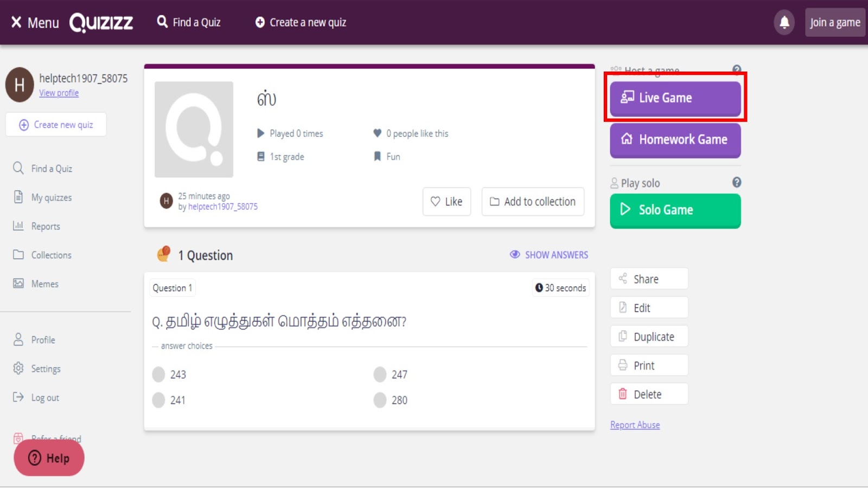The image size is (868, 488).
Task: Click Create new quiz sidebar button
Action: [x=56, y=125]
